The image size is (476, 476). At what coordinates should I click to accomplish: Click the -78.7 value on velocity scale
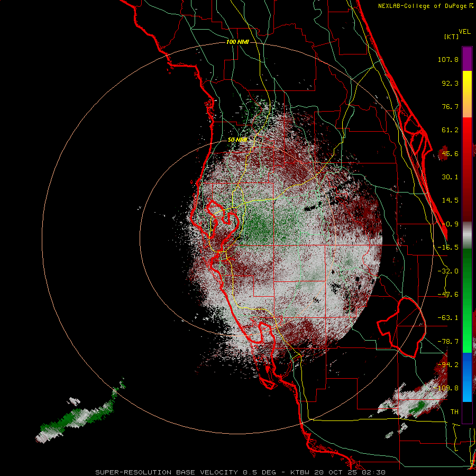448,342
